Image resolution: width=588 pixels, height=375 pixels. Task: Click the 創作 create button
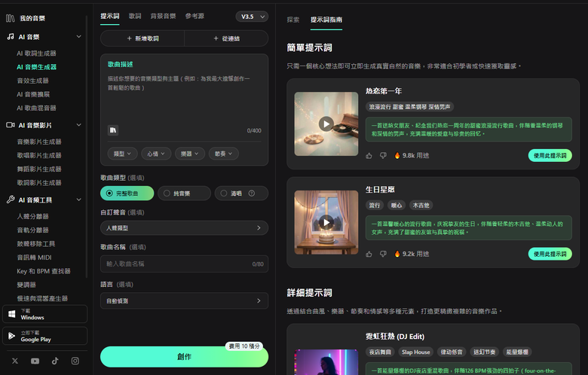pos(184,357)
